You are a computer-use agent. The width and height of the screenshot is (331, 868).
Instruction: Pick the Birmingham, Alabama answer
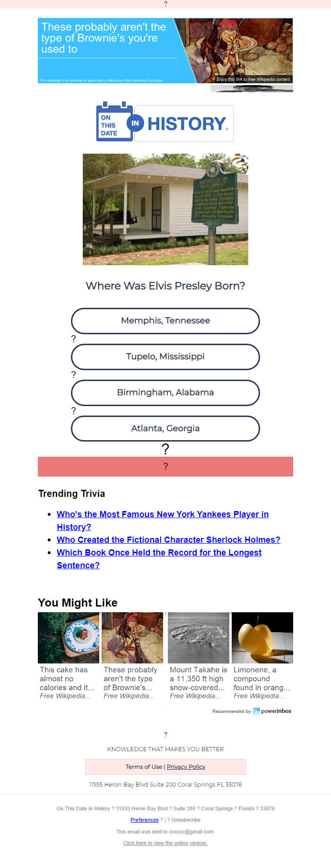[x=165, y=392]
